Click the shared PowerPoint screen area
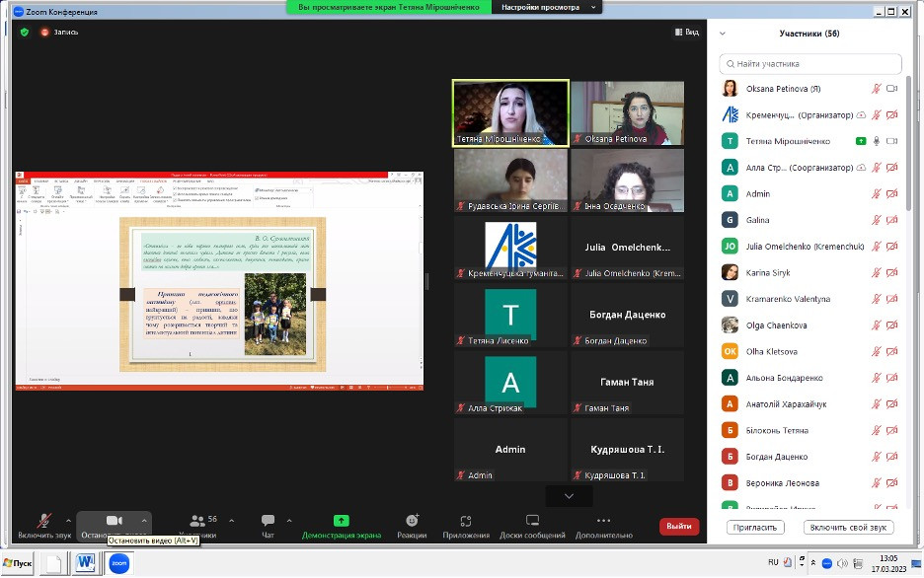Viewport: 924px width, 578px height. 219,281
